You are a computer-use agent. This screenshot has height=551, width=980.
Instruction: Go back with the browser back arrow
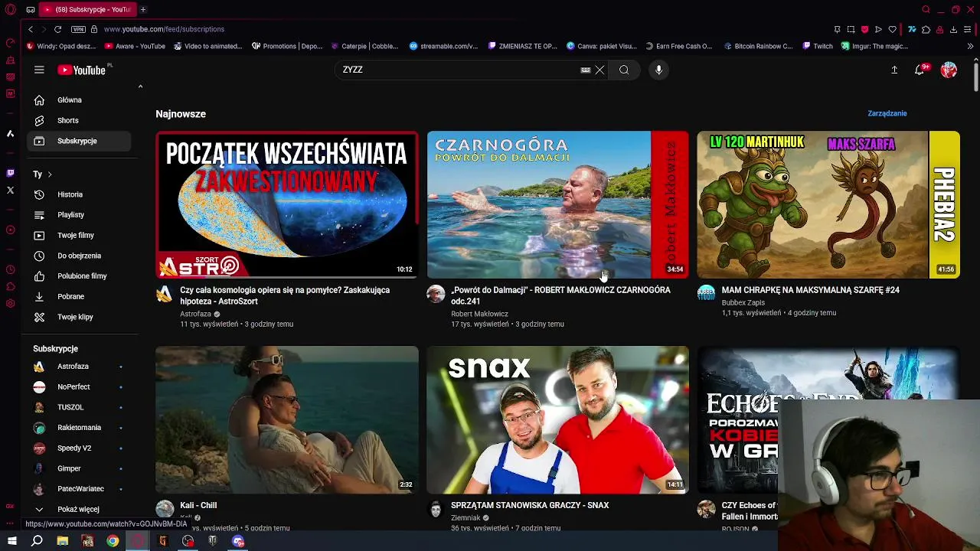[x=31, y=29]
